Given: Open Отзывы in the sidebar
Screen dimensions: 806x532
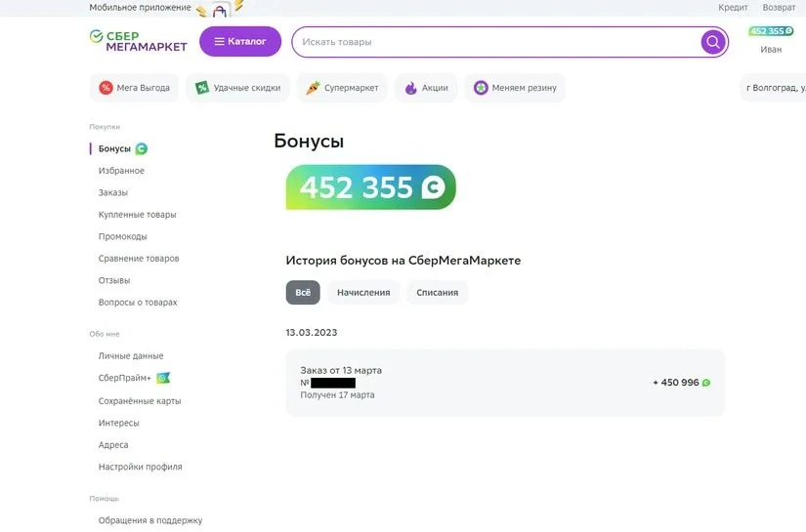Looking at the screenshot, I should (114, 280).
